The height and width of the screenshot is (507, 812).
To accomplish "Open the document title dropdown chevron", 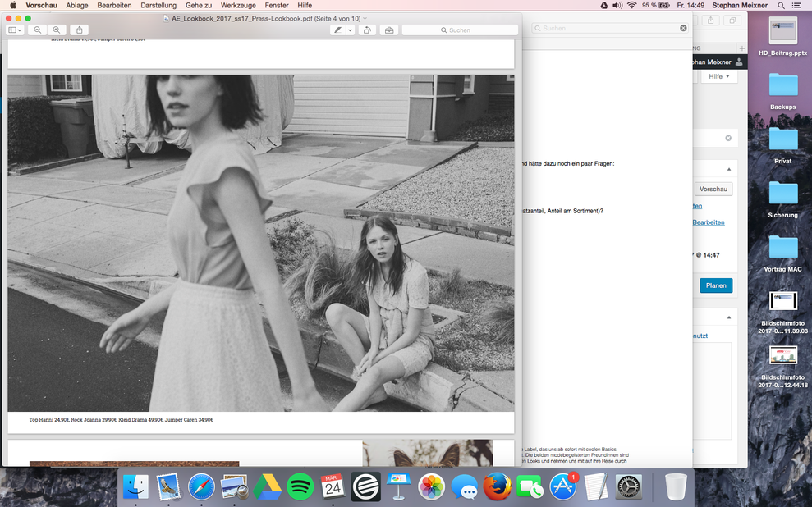I will click(365, 19).
